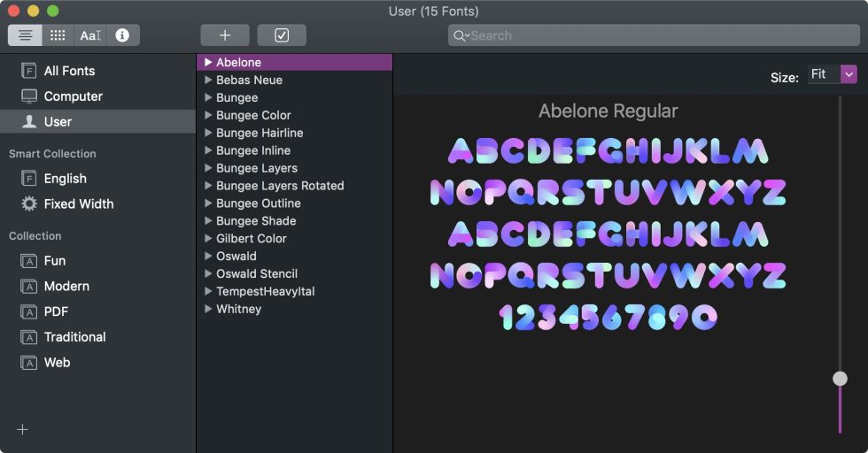This screenshot has height=453, width=868.
Task: Switch to Repertoire grid view icon
Action: 58,35
